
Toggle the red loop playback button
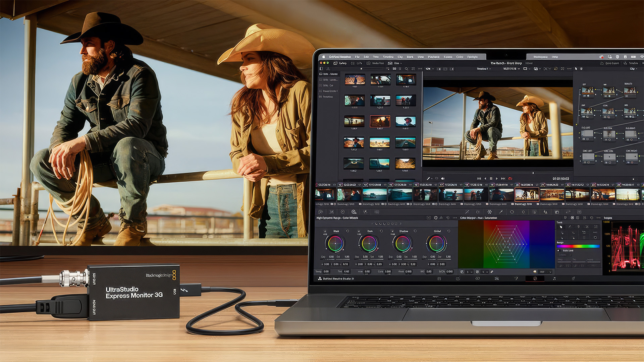[510, 178]
